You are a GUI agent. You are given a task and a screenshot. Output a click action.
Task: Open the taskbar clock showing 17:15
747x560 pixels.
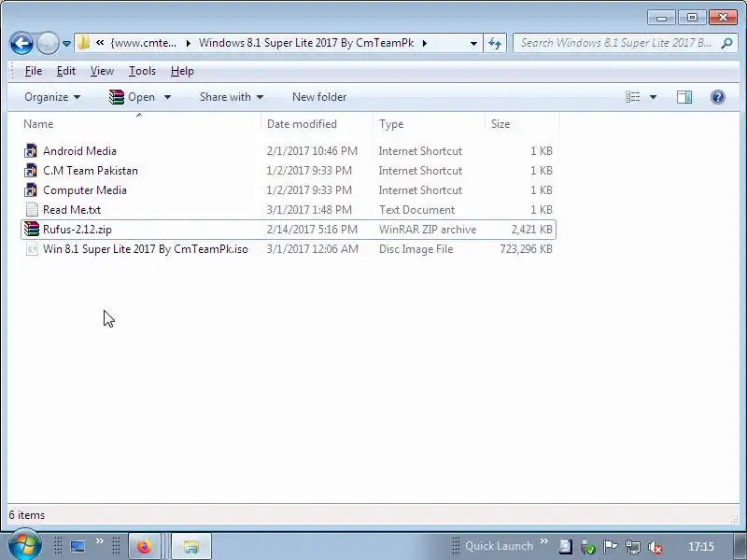click(x=701, y=546)
